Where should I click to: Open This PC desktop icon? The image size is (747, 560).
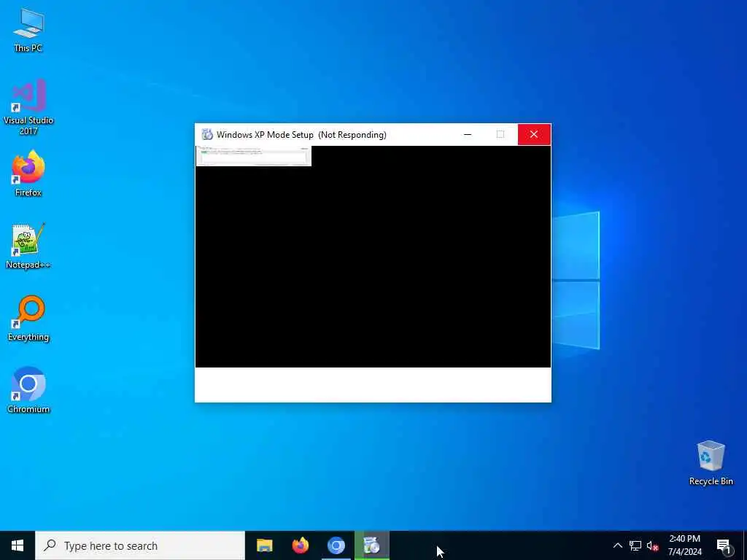[x=28, y=29]
